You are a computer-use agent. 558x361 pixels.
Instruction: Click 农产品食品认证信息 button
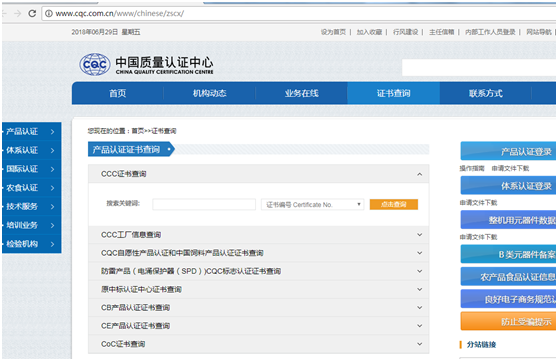click(508, 277)
